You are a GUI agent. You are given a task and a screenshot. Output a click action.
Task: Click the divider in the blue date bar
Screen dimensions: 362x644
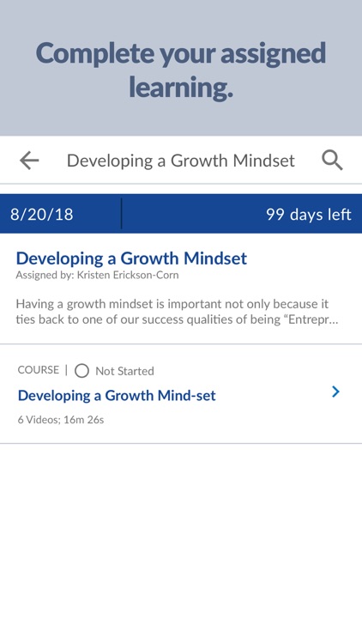(122, 214)
